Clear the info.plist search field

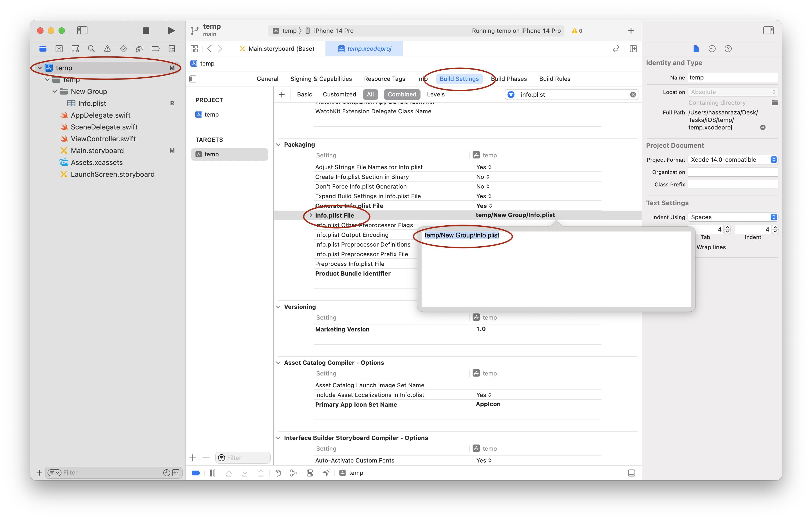click(x=633, y=95)
